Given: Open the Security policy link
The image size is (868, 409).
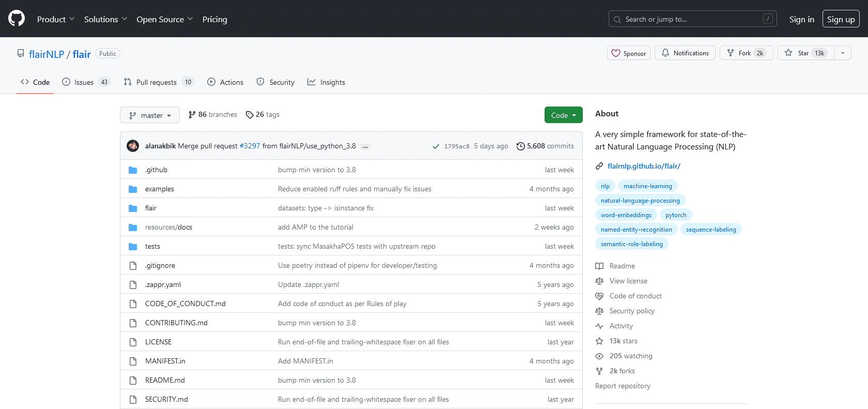Looking at the screenshot, I should (632, 311).
